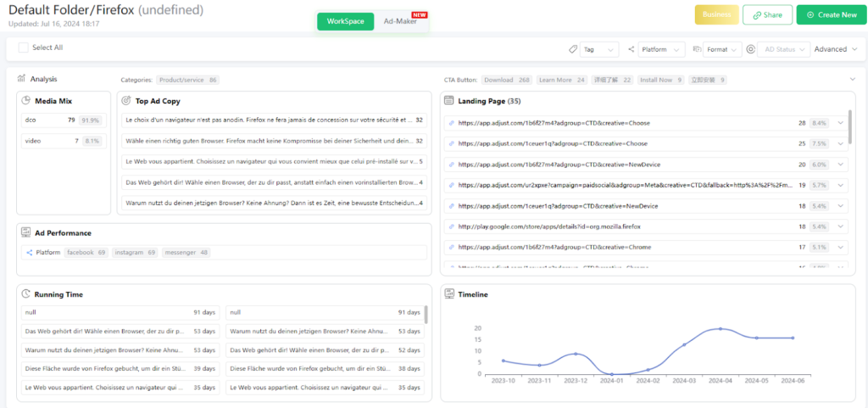Click the yellow Business button

pyautogui.click(x=716, y=14)
